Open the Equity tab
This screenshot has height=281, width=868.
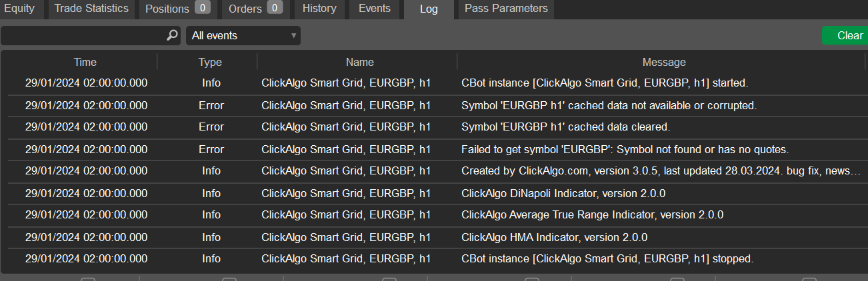pyautogui.click(x=19, y=9)
